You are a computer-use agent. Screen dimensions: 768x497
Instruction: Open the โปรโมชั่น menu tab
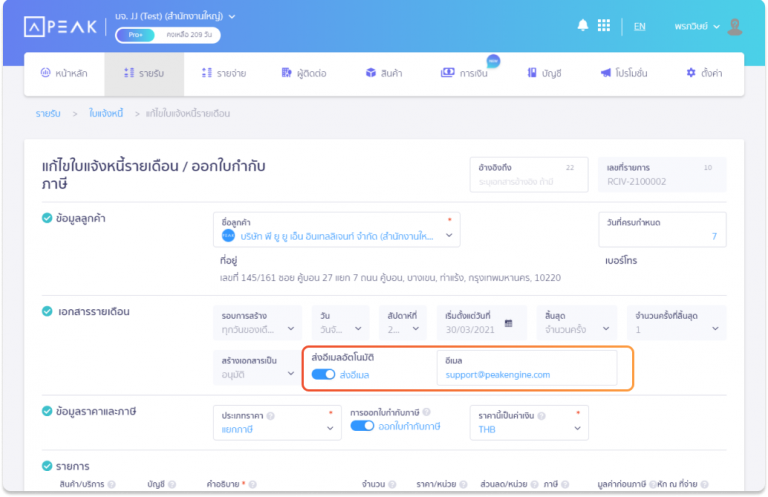click(x=624, y=73)
